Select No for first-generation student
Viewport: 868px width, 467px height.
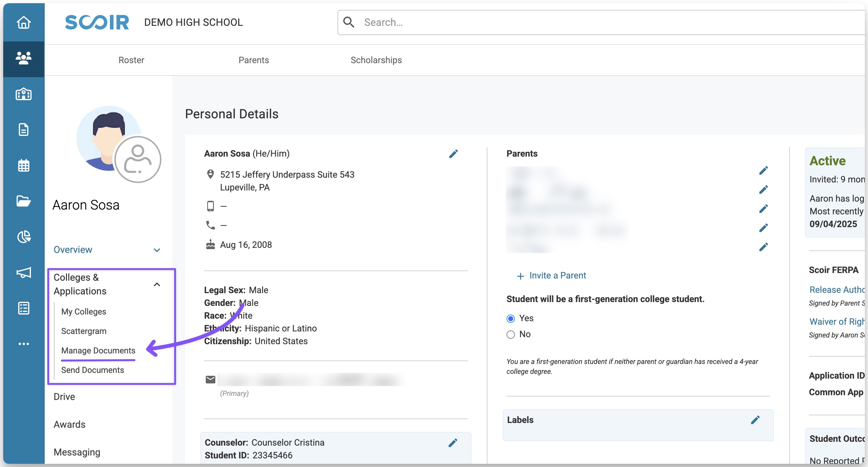510,334
